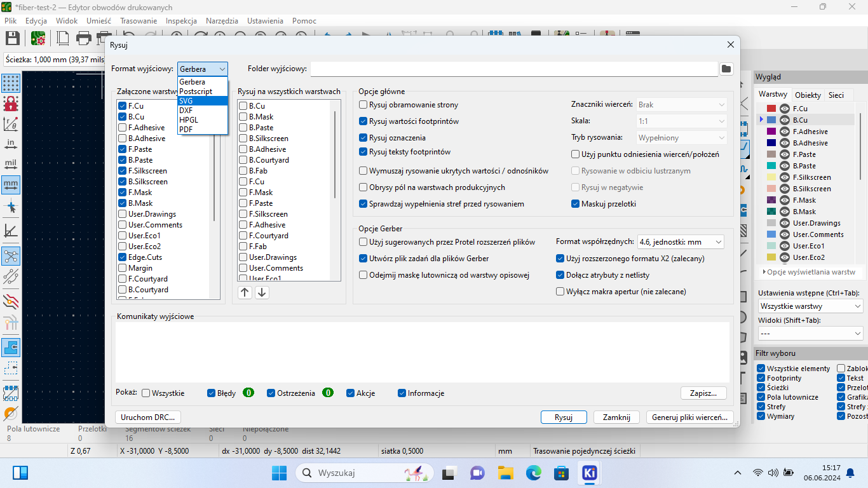Select DXF from output format list
The height and width of the screenshot is (488, 868).
click(203, 110)
